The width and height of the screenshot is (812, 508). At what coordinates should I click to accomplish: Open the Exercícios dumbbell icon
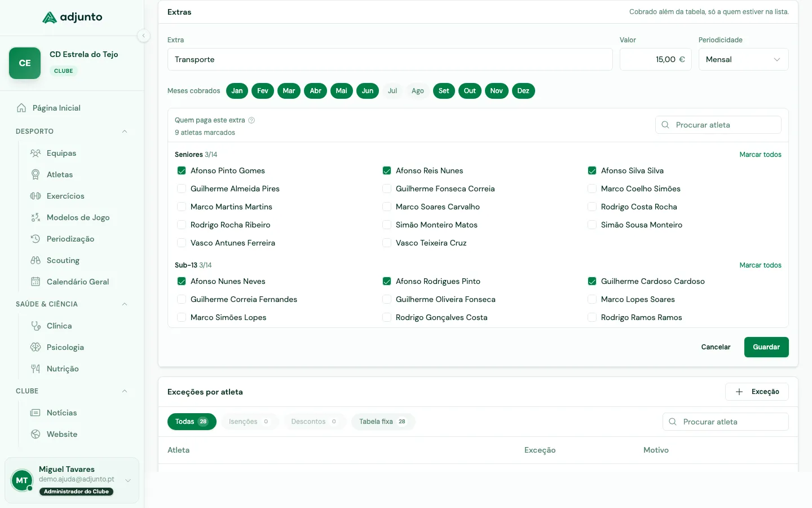[36, 196]
